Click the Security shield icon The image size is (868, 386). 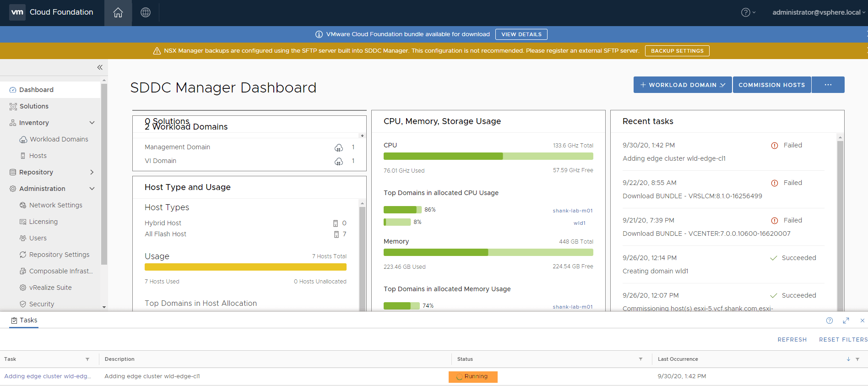click(x=23, y=304)
